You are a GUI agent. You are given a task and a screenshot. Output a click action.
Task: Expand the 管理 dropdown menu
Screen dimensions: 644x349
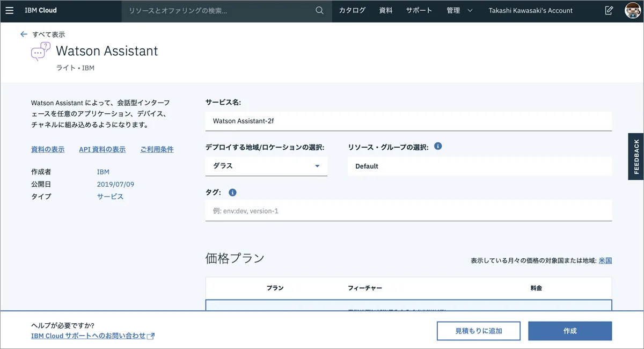click(x=459, y=10)
